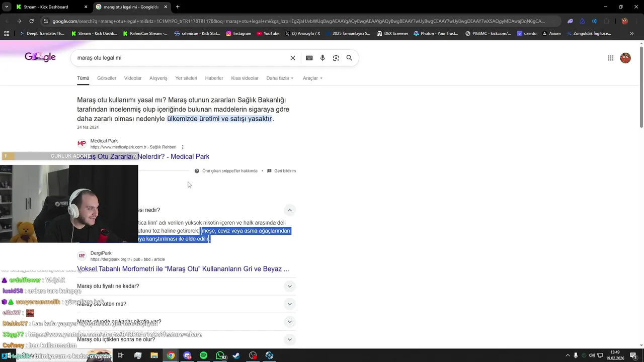The width and height of the screenshot is (644, 362).
Task: Switch to the Videolar tab
Action: (133, 78)
